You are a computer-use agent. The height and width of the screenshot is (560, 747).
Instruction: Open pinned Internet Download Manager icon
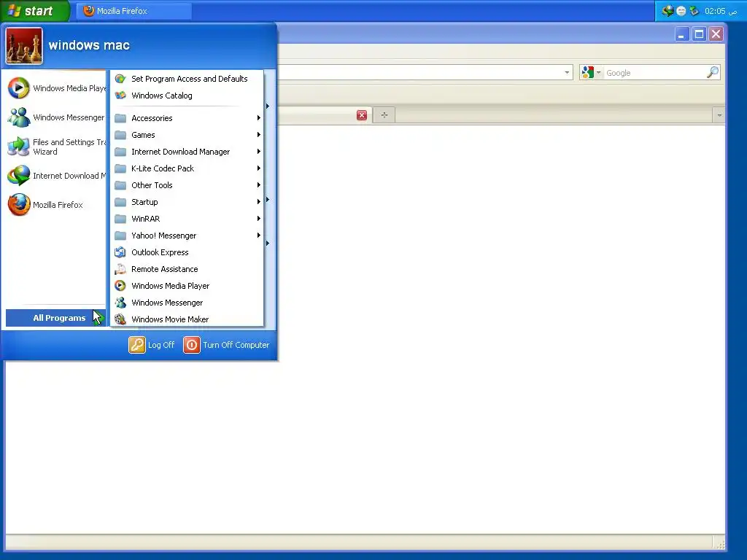click(18, 176)
